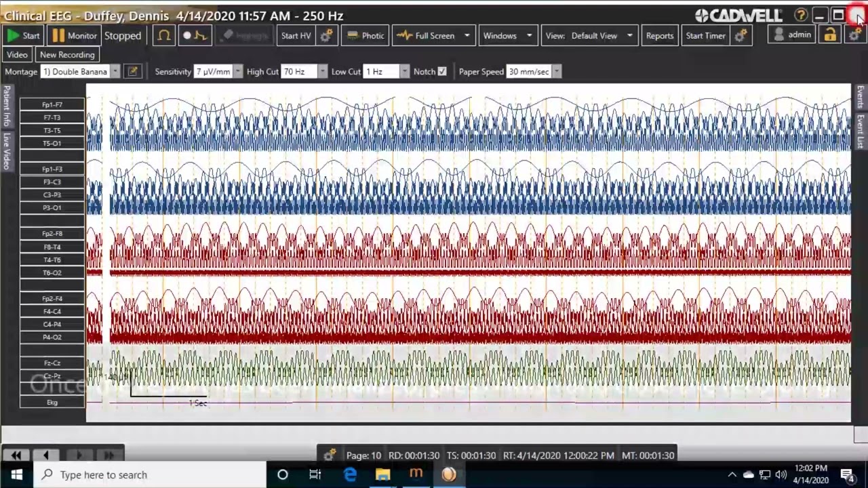Select the Fp2-F8 channel label

click(x=52, y=234)
